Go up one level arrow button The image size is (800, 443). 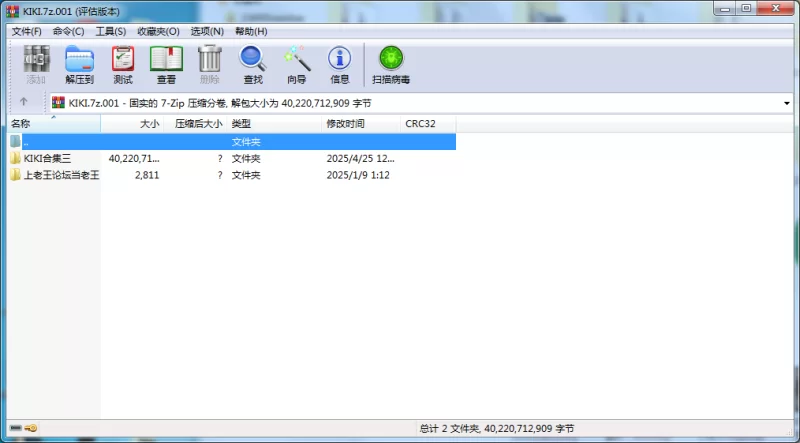[x=23, y=102]
